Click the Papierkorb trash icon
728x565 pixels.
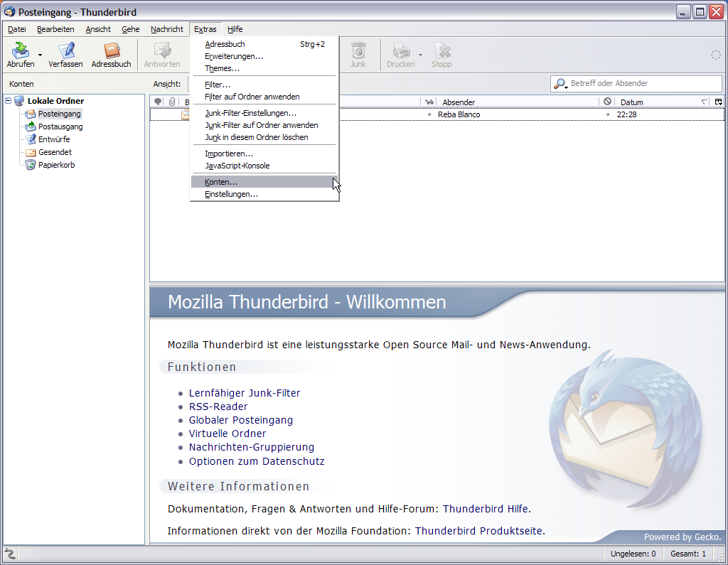pos(31,165)
